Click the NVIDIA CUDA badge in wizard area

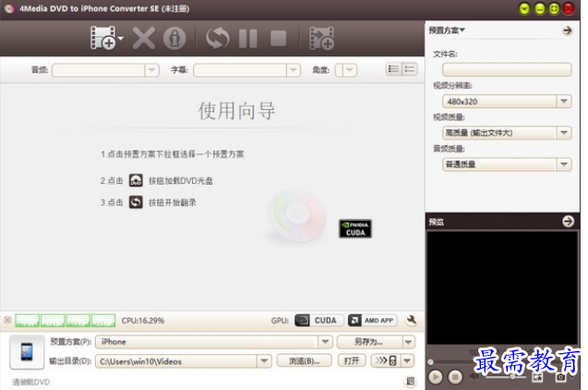point(355,228)
